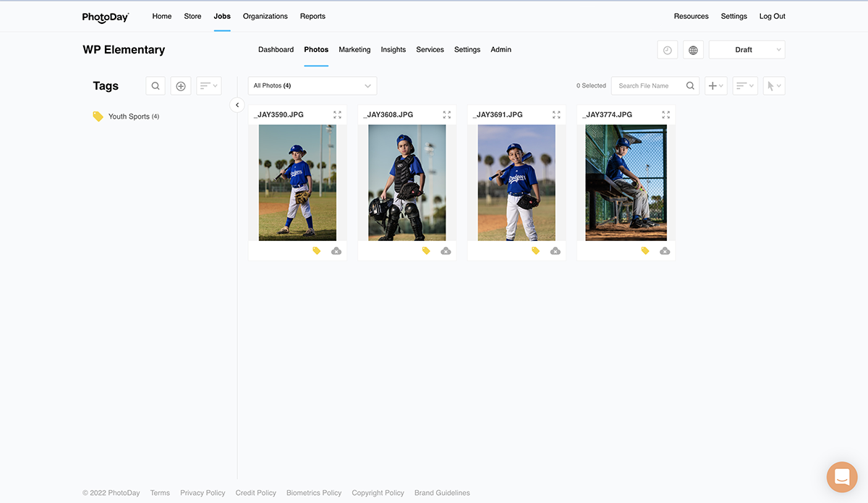Click the search tags magnifier icon
The width and height of the screenshot is (868, 503).
tap(156, 86)
